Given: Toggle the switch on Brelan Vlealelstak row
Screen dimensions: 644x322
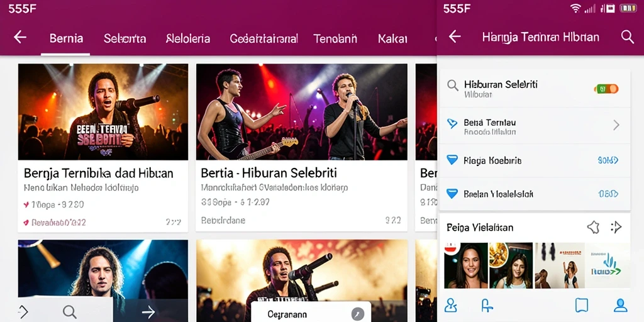Looking at the screenshot, I should tap(608, 194).
